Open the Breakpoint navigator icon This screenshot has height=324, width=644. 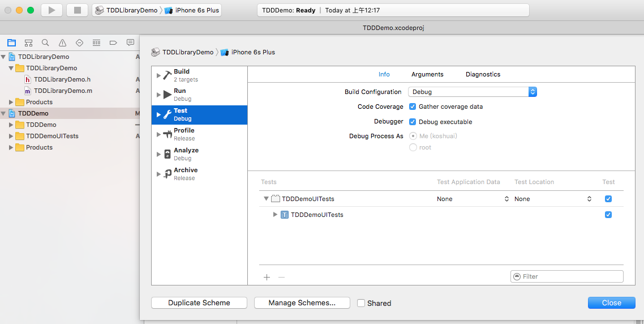pyautogui.click(x=113, y=42)
